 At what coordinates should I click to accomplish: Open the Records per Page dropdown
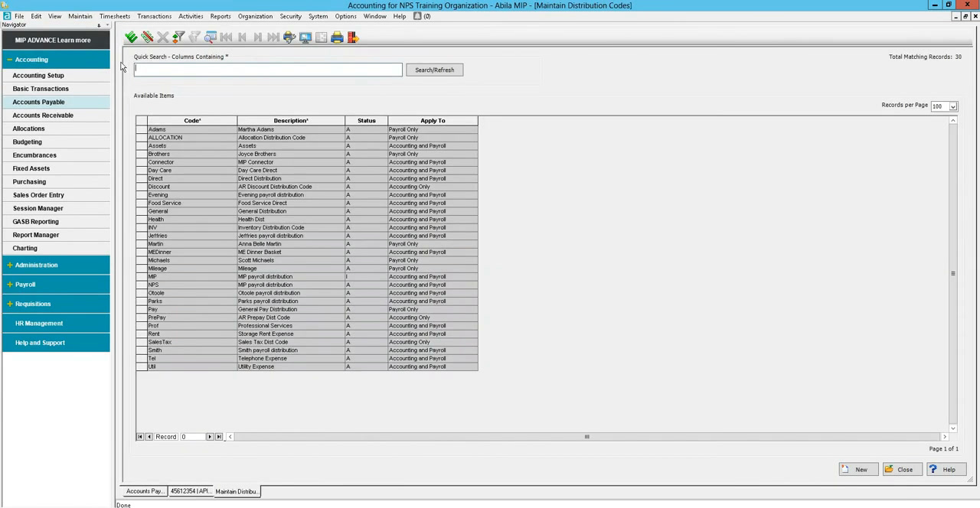tap(952, 106)
